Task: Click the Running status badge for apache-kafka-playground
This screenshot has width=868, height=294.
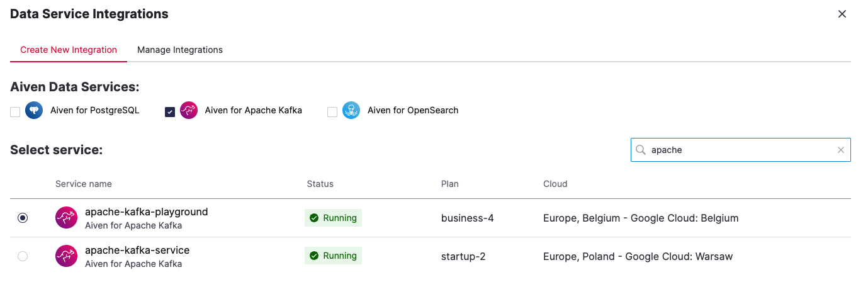Action: pos(333,218)
